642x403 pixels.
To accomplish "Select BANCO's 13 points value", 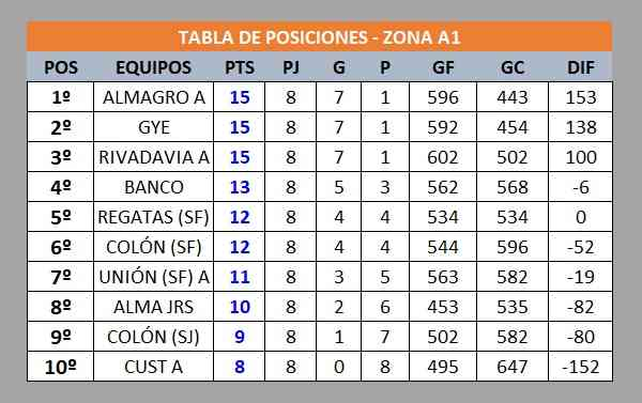I will pyautogui.click(x=240, y=188).
